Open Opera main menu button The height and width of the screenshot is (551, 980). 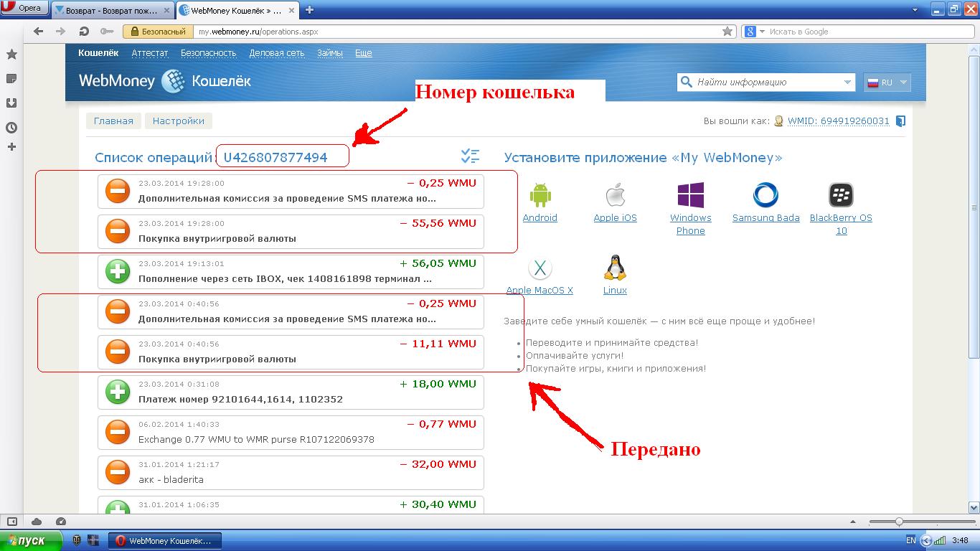click(x=25, y=9)
